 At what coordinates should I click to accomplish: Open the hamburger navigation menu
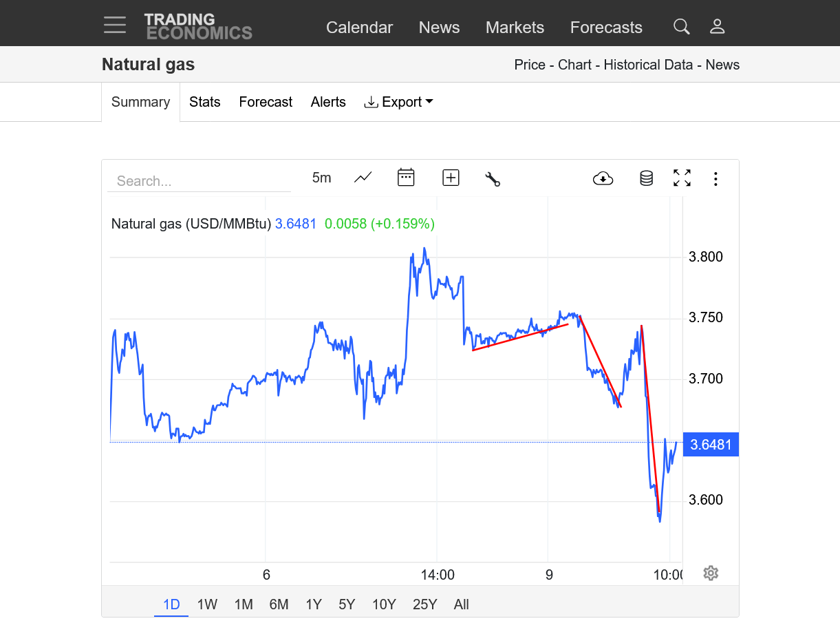click(115, 25)
